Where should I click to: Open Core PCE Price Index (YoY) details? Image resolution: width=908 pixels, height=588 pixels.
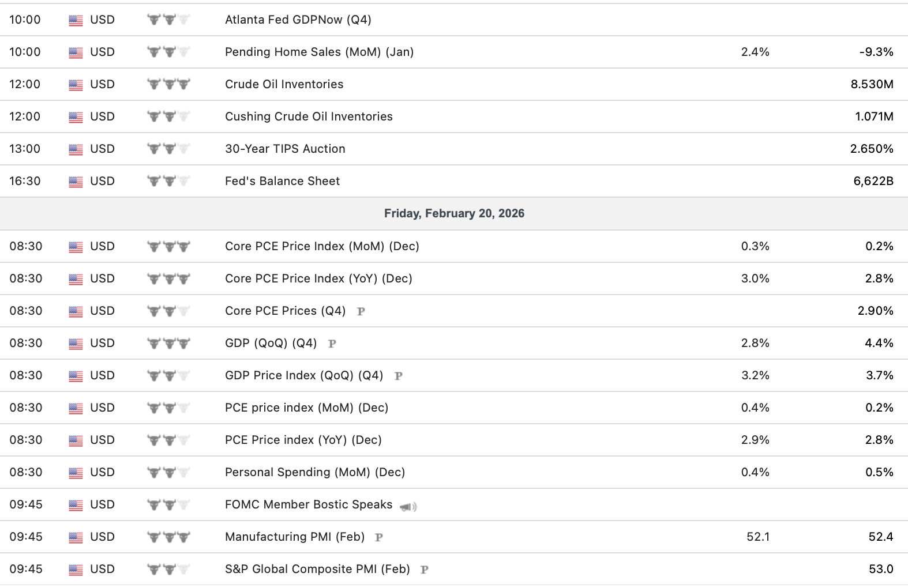318,278
